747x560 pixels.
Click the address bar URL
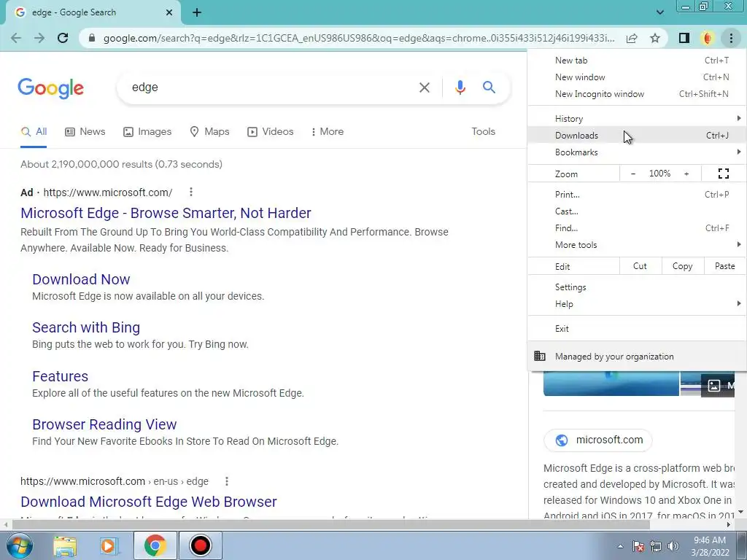tap(358, 38)
